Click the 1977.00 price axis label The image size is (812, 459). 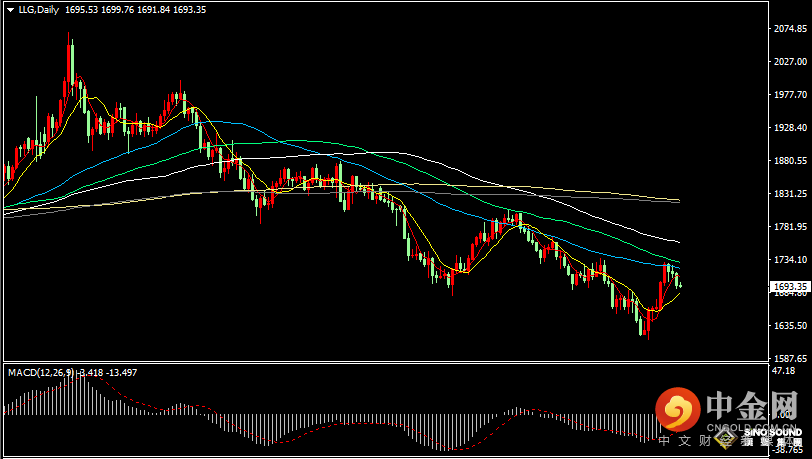[x=790, y=95]
